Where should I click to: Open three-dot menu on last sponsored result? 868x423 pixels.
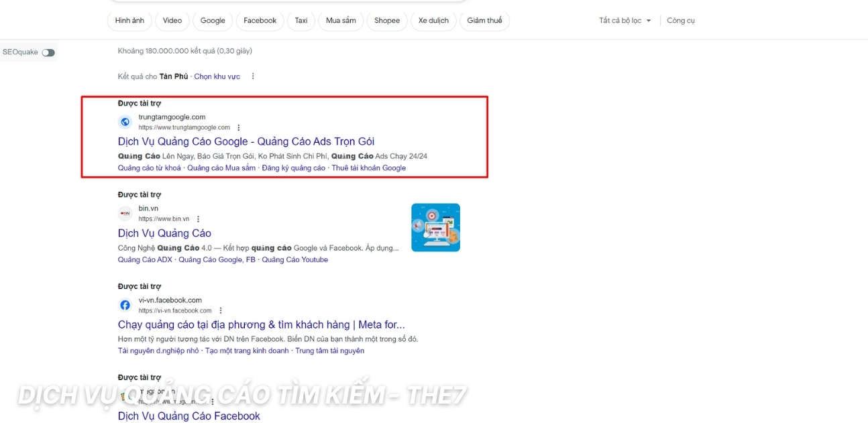212,402
